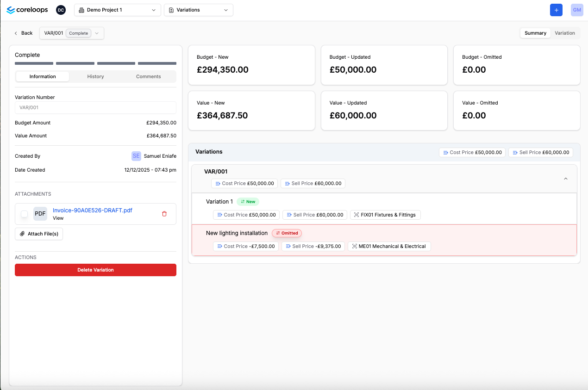The height and width of the screenshot is (390, 588).
Task: Open the Comments tab
Action: [x=148, y=76]
